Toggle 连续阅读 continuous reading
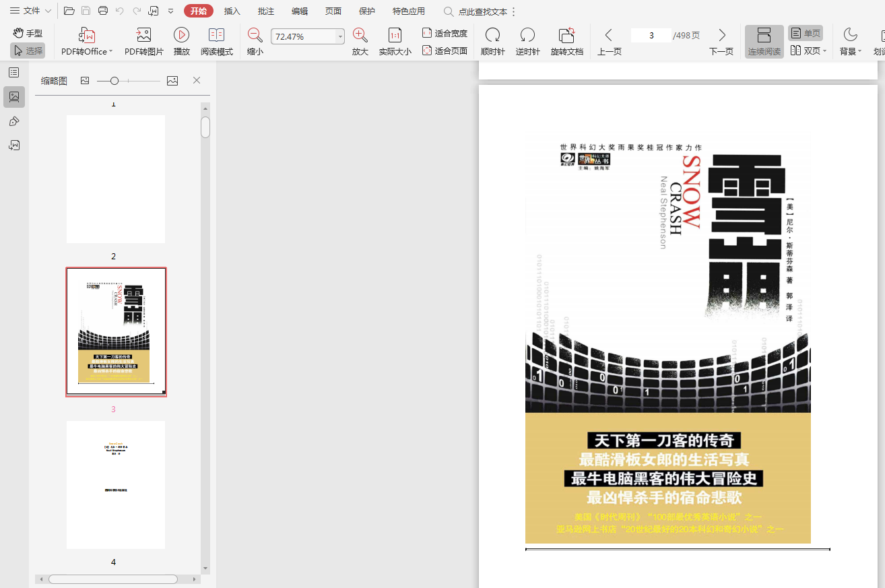This screenshot has width=885, height=588. 764,41
